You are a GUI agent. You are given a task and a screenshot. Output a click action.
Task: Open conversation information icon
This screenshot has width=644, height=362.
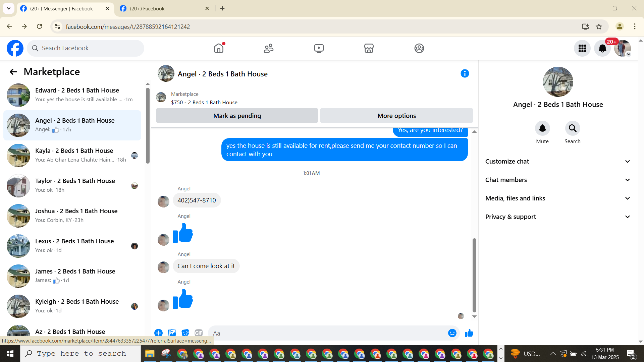pos(465,73)
